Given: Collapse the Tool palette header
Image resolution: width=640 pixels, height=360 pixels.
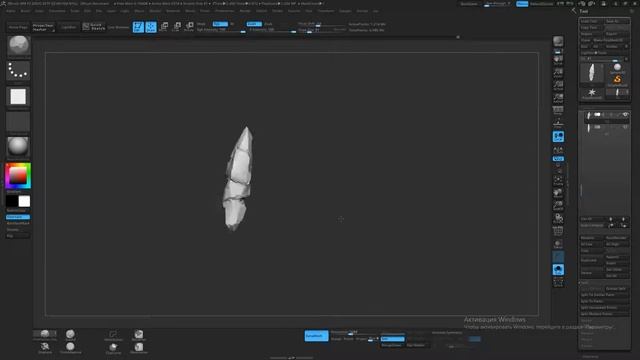Looking at the screenshot, I should point(584,11).
